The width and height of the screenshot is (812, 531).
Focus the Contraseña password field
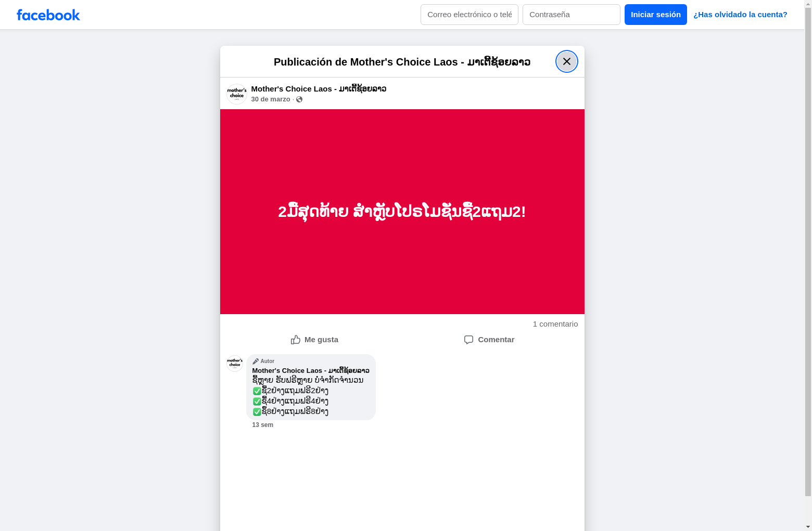(x=572, y=15)
